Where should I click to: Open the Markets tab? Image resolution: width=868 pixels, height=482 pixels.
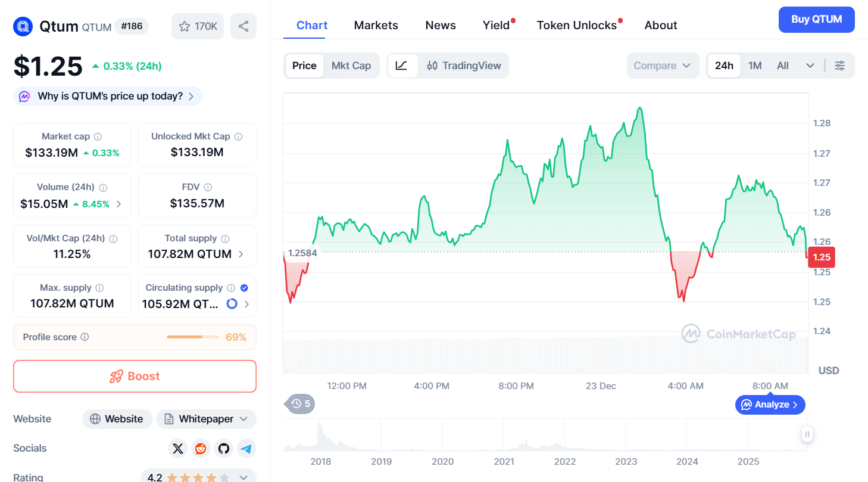376,26
